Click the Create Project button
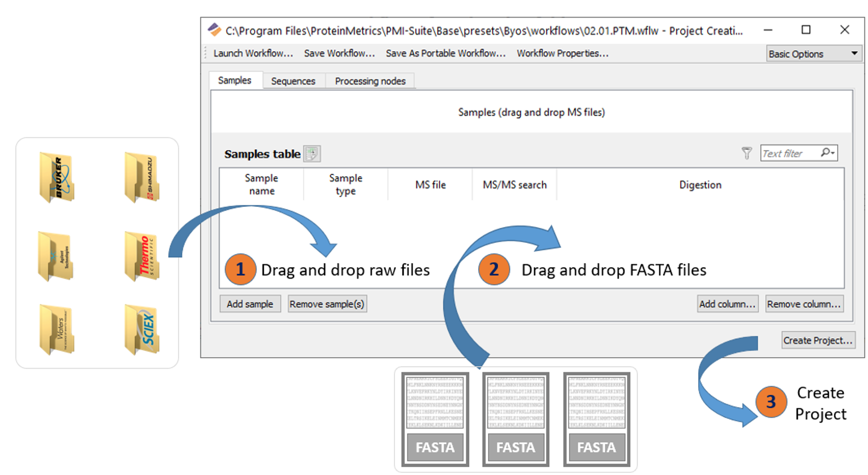This screenshot has height=475, width=868. [x=817, y=340]
